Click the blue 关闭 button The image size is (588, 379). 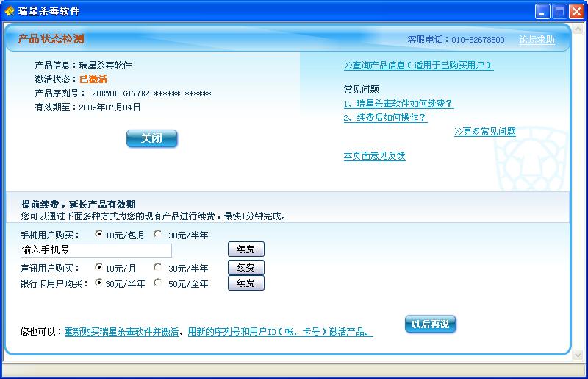coord(152,138)
